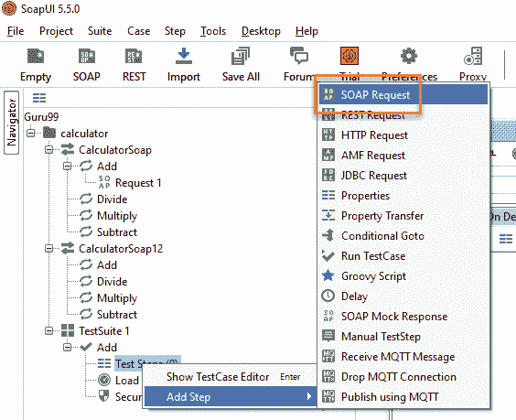The width and height of the screenshot is (516, 420).
Task: Open the File menu
Action: 16,31
